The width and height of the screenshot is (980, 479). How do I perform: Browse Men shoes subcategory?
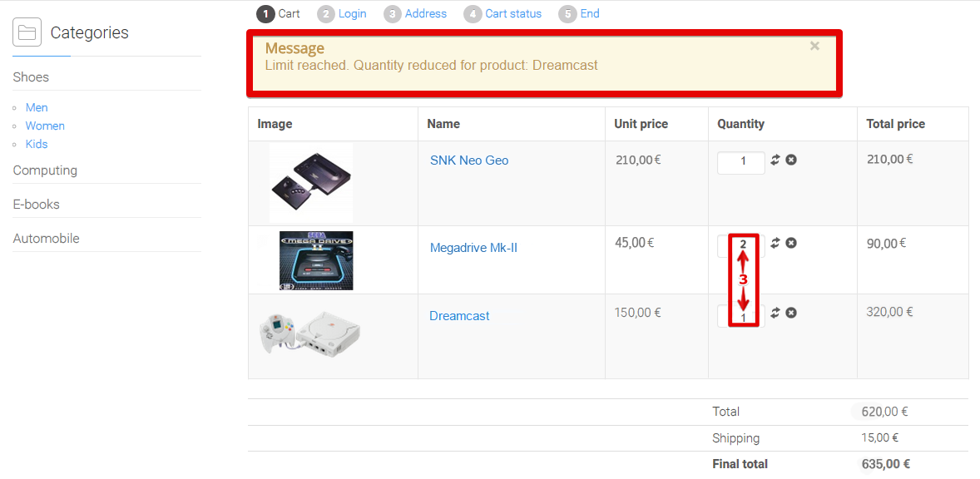pos(37,107)
